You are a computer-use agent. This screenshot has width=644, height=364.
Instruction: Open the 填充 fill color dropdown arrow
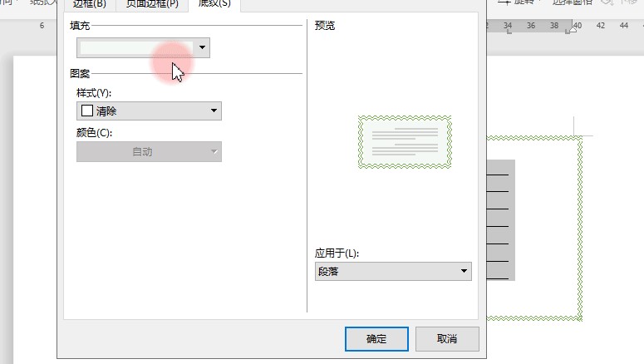(x=202, y=47)
